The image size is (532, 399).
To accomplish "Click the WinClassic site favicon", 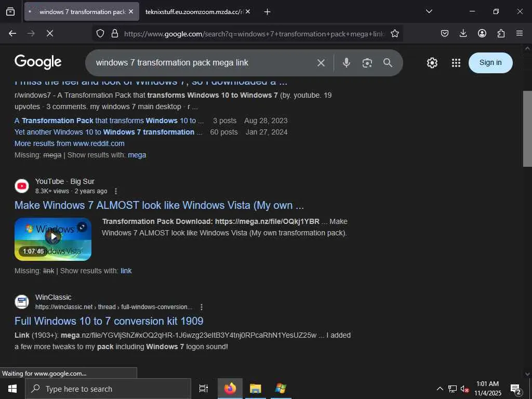I will (22, 302).
